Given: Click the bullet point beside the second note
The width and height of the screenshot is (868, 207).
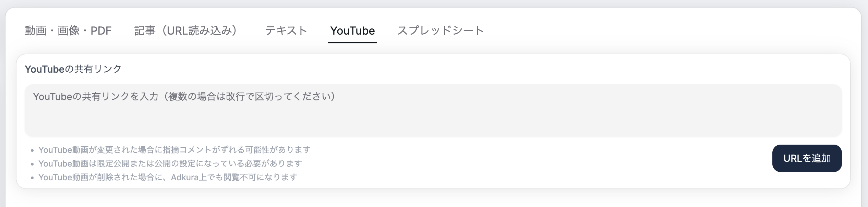Looking at the screenshot, I should pyautogui.click(x=32, y=164).
